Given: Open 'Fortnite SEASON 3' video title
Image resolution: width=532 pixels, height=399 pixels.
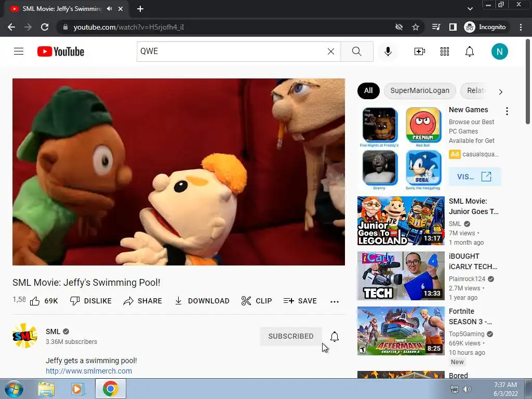Looking at the screenshot, I should coord(470,316).
